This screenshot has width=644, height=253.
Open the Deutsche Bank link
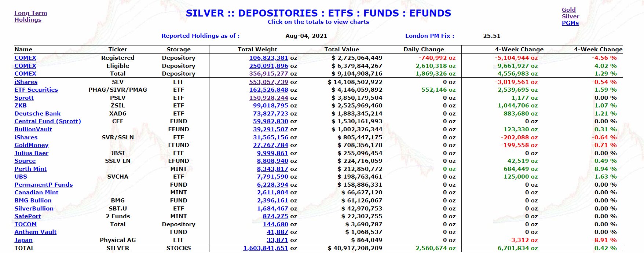coord(37,114)
